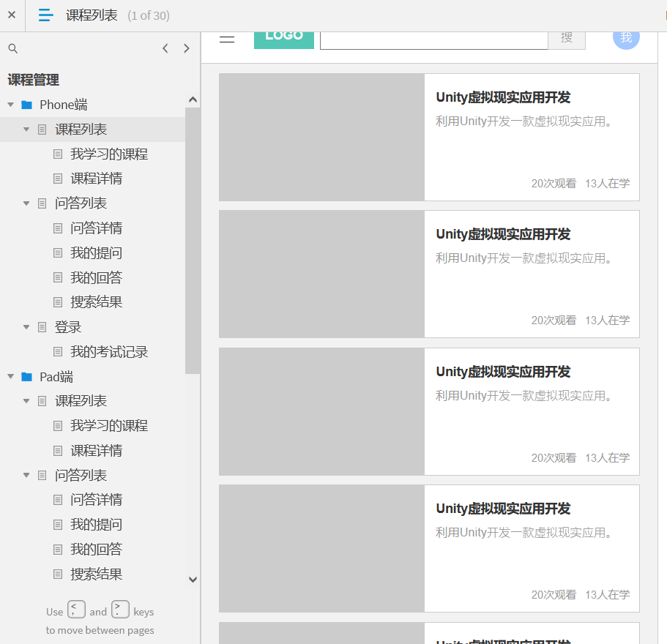
Task: Open 课程列表 page under Pad端
Action: (x=81, y=401)
